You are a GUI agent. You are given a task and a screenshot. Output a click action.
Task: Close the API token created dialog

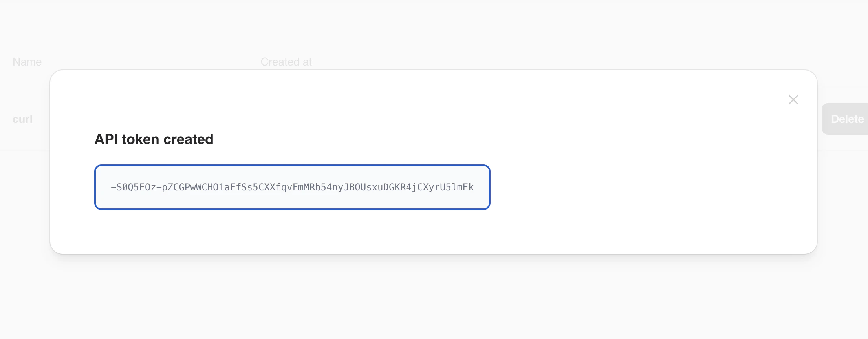[793, 100]
